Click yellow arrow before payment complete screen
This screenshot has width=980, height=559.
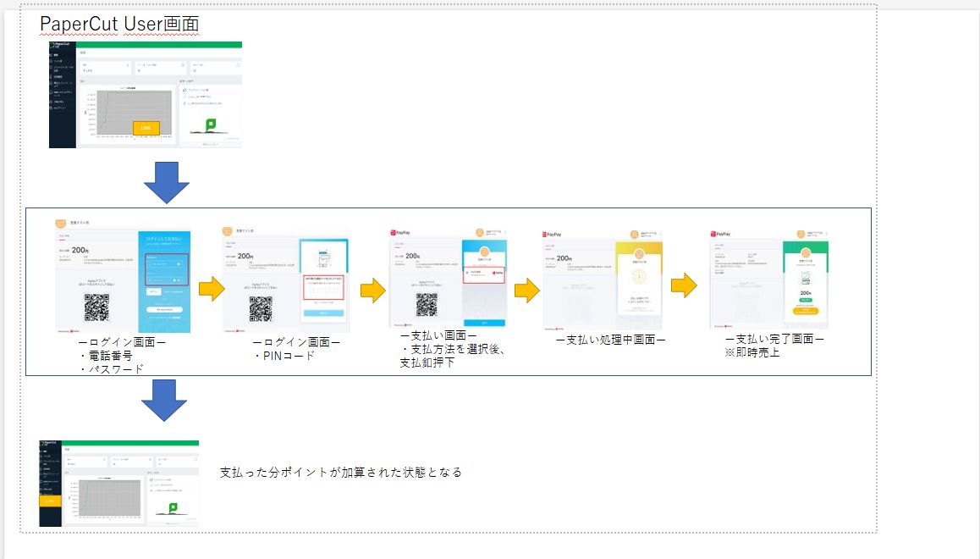tap(684, 286)
